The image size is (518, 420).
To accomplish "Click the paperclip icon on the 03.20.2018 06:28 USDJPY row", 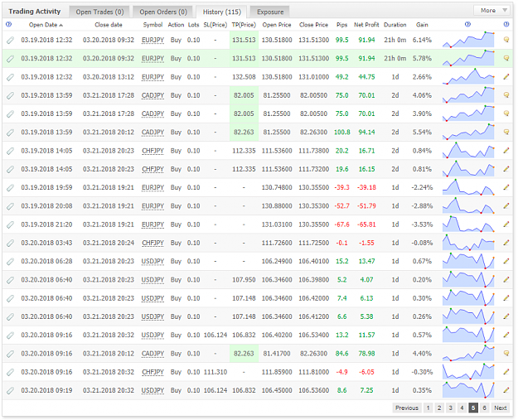I will click(x=10, y=262).
